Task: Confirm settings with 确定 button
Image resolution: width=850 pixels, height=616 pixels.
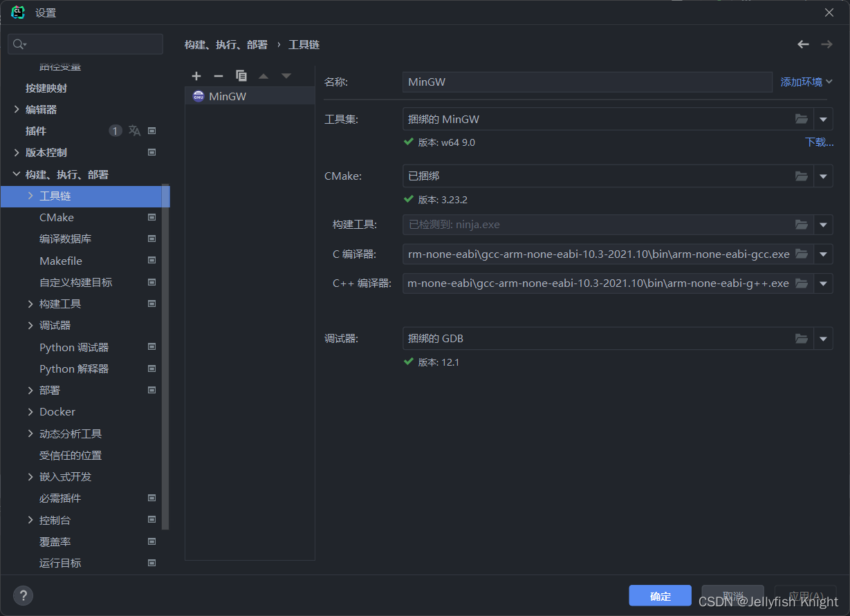Action: (x=659, y=595)
